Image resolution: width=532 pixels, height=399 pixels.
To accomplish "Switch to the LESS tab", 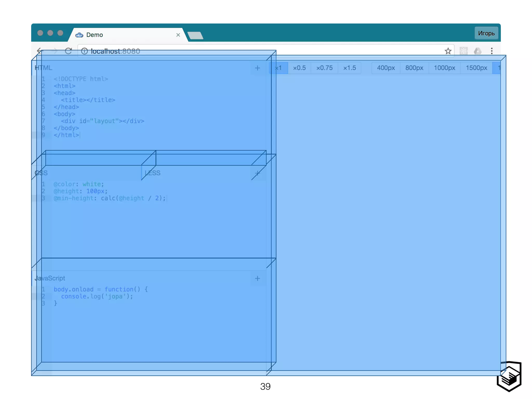I will (x=152, y=173).
